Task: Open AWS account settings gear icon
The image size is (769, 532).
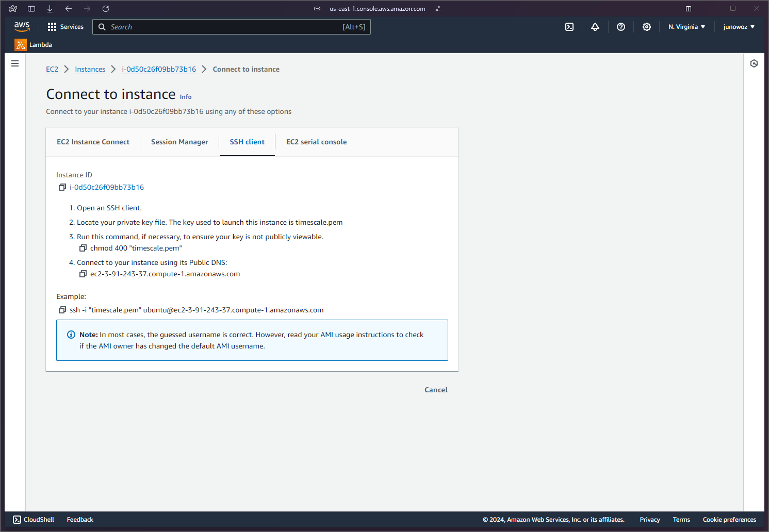Action: 646,26
